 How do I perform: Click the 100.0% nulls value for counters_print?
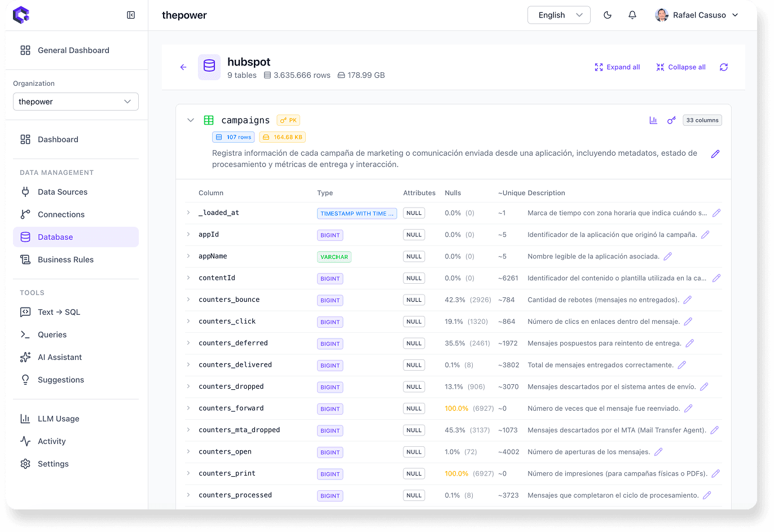tap(456, 474)
